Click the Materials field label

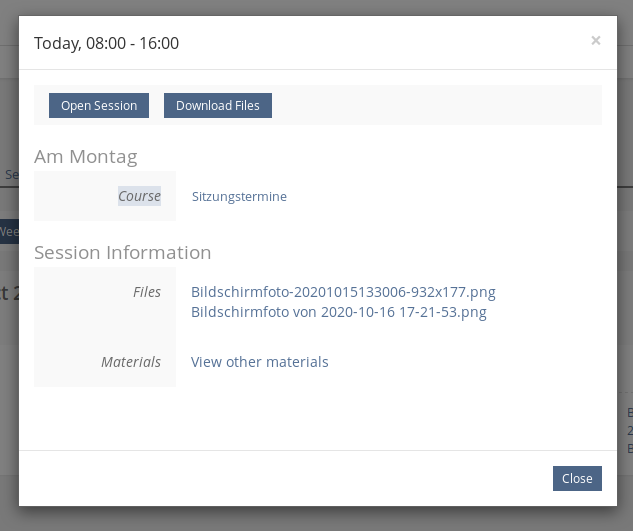[131, 362]
